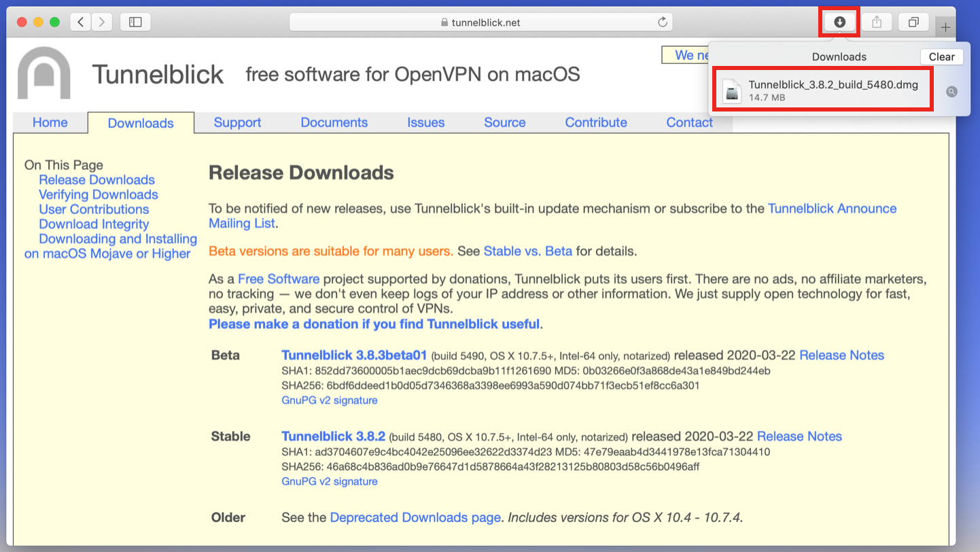Image resolution: width=980 pixels, height=552 pixels.
Task: Click the donation request link
Action: [x=374, y=324]
